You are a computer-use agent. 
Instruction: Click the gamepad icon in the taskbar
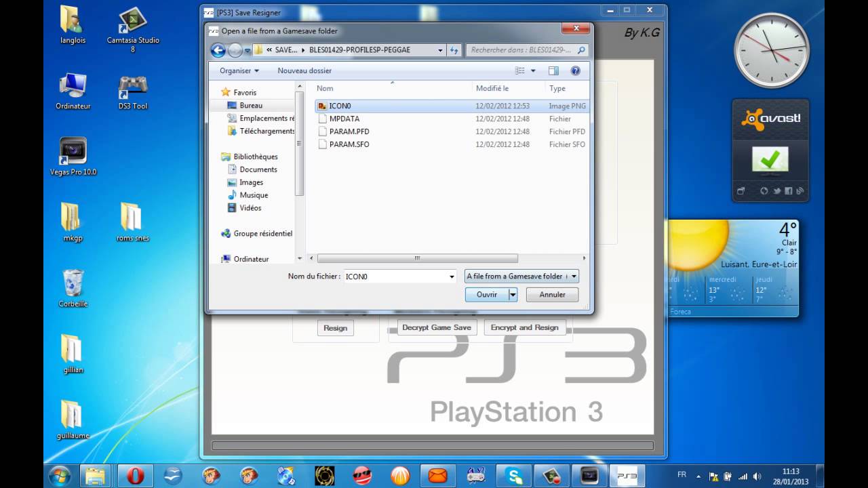tap(476, 476)
